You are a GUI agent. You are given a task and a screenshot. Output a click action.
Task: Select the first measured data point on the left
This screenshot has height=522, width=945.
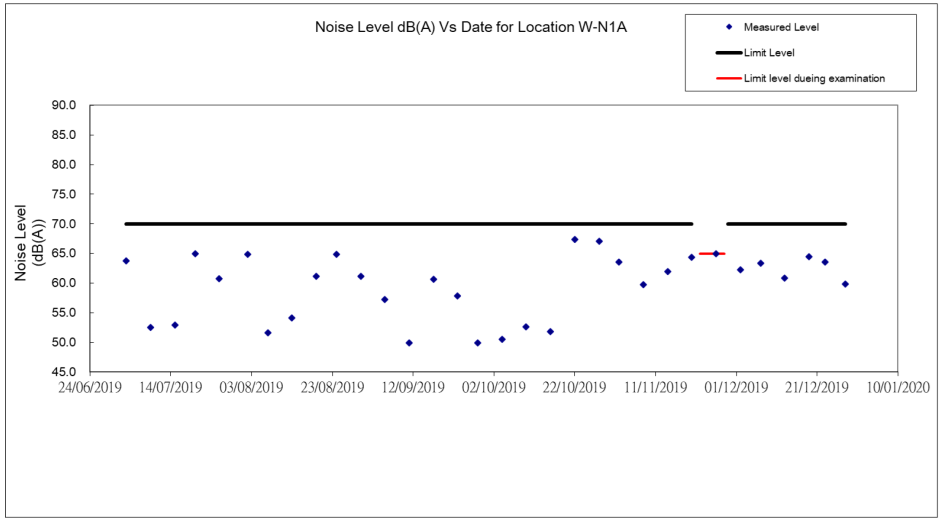point(126,261)
